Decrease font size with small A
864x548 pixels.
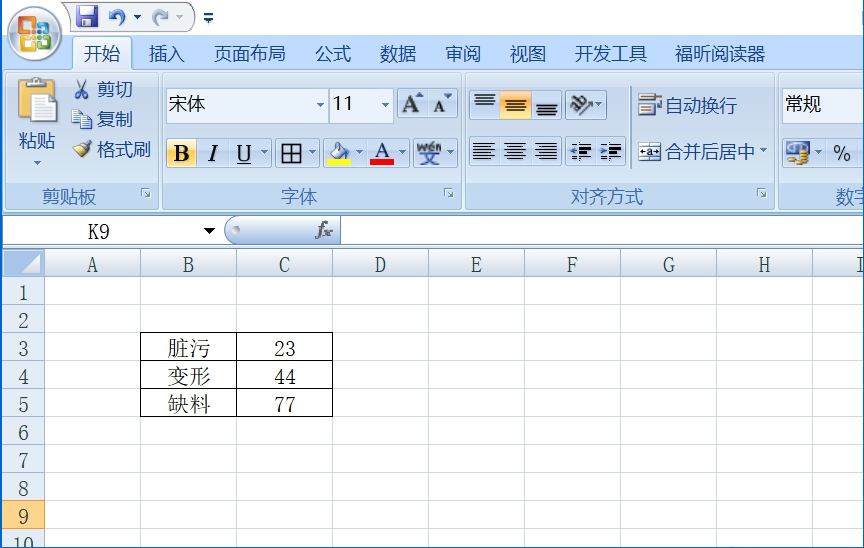click(x=442, y=104)
